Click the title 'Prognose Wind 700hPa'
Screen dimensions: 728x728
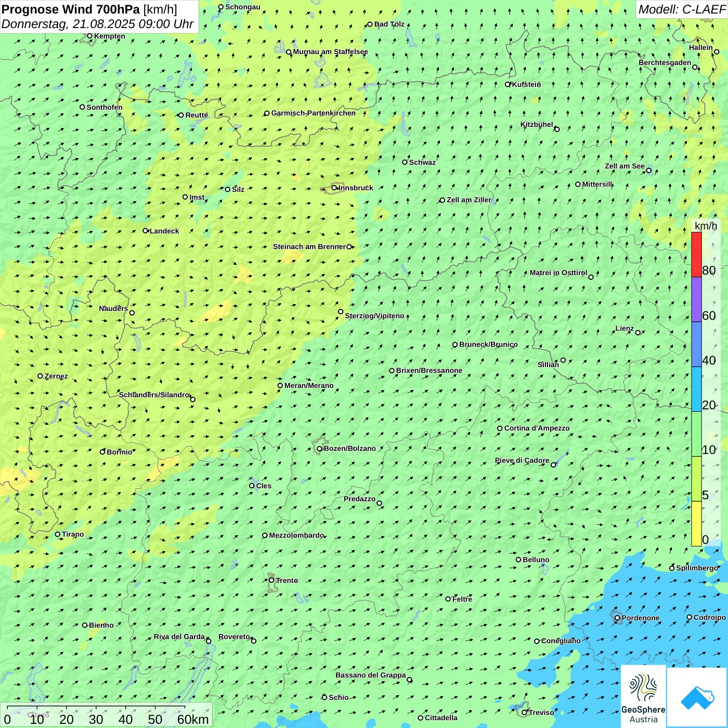pos(71,9)
